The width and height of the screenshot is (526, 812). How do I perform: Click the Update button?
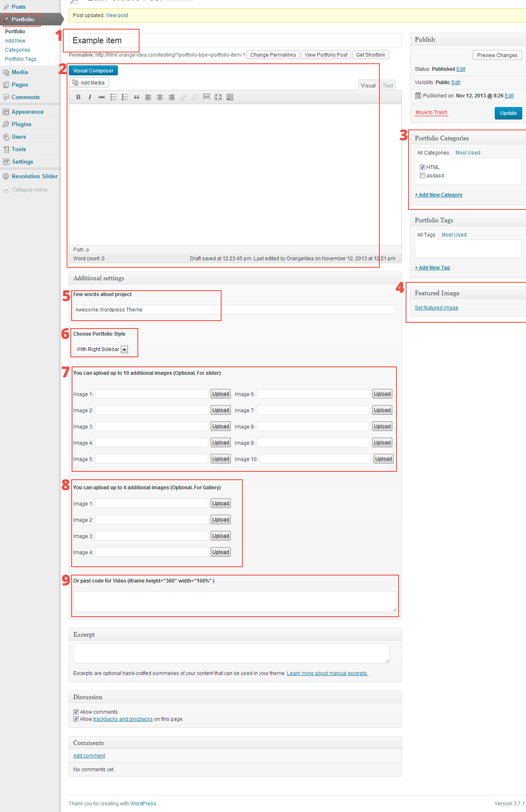coord(508,113)
